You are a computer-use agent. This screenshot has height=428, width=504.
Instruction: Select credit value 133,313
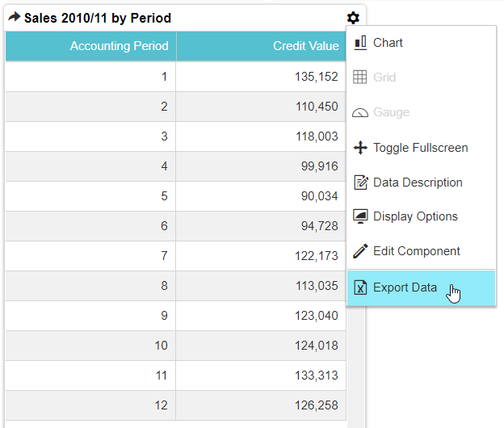[317, 376]
